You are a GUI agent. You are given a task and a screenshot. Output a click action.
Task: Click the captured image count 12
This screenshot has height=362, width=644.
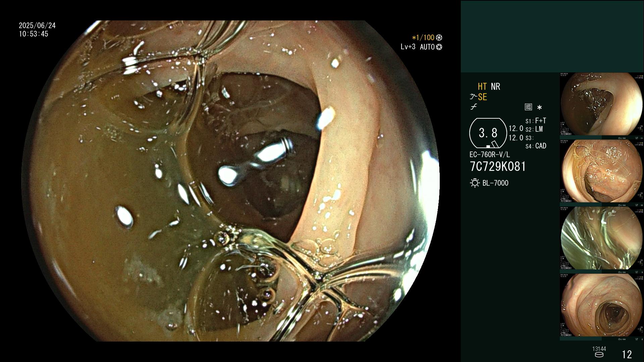pos(627,354)
